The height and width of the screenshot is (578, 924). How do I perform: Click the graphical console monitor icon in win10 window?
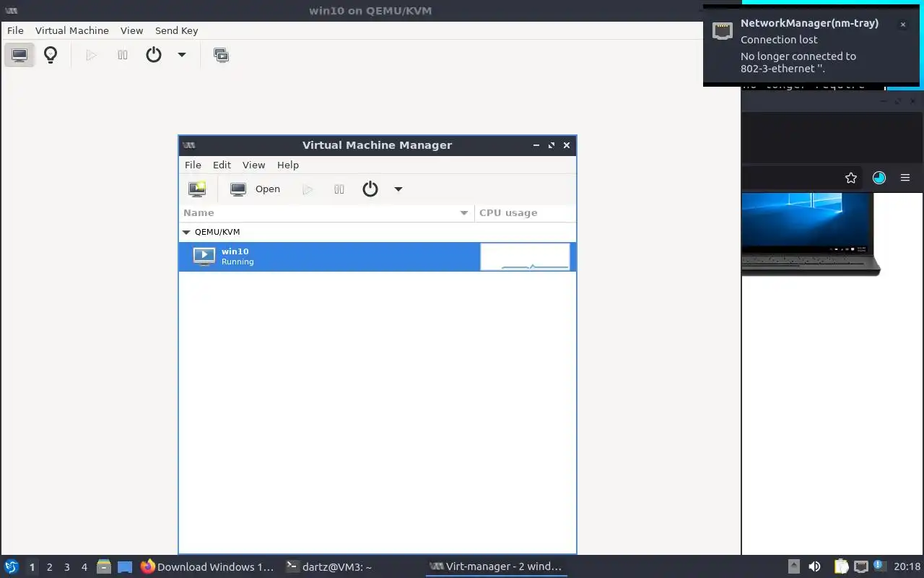point(19,55)
